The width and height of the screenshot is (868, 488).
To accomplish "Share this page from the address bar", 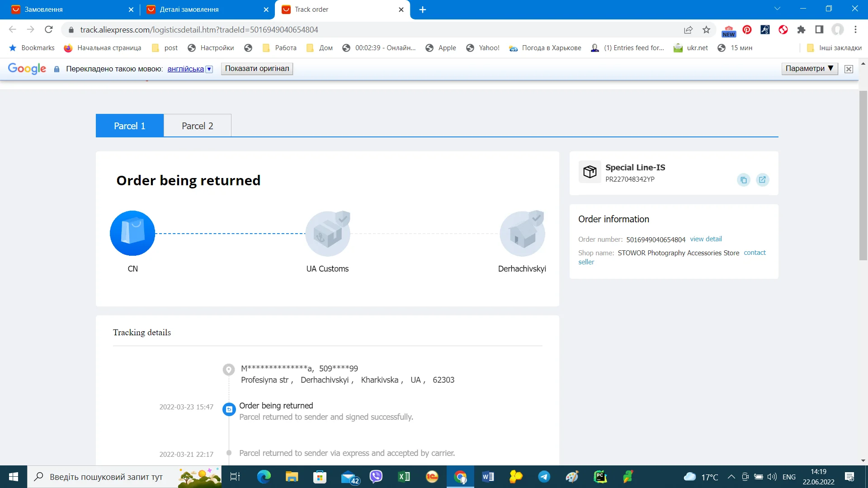I will (x=688, y=30).
